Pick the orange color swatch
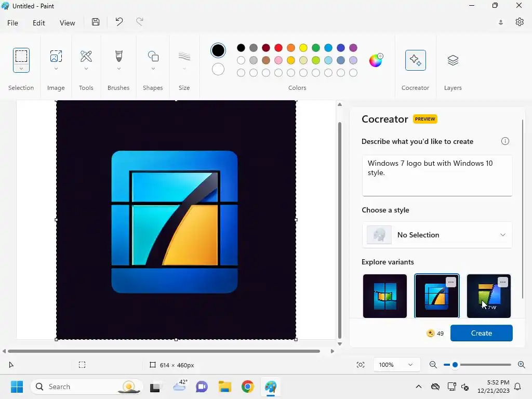The image size is (532, 399). click(x=291, y=48)
